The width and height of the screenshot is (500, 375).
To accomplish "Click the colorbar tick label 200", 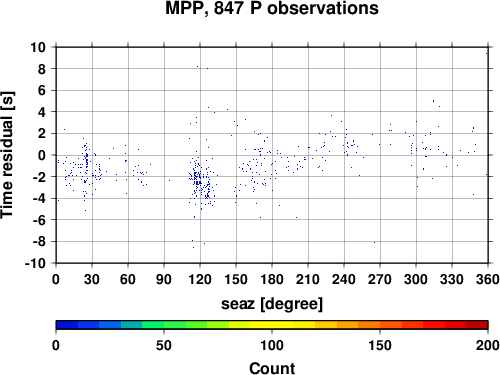I will 487,345.
